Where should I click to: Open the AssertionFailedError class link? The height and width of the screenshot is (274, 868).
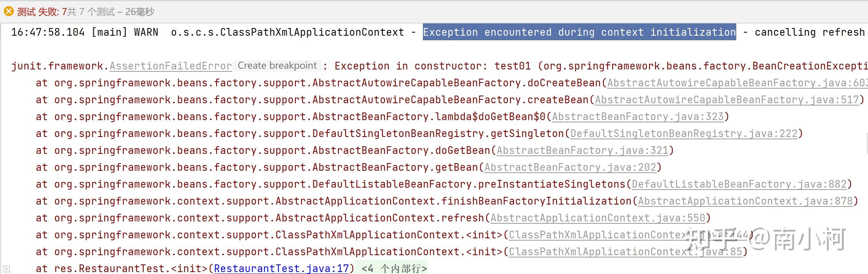click(171, 66)
